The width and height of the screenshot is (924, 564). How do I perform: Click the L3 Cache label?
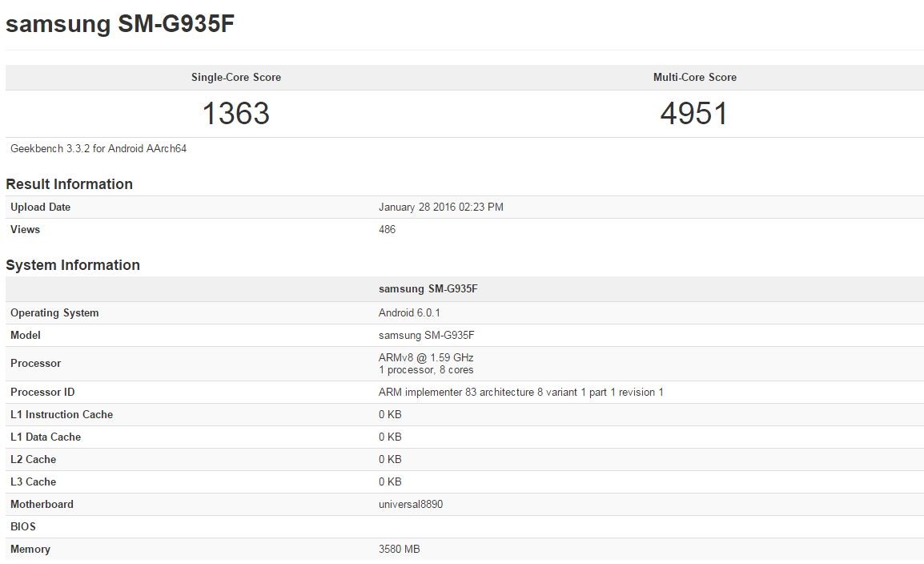point(33,482)
